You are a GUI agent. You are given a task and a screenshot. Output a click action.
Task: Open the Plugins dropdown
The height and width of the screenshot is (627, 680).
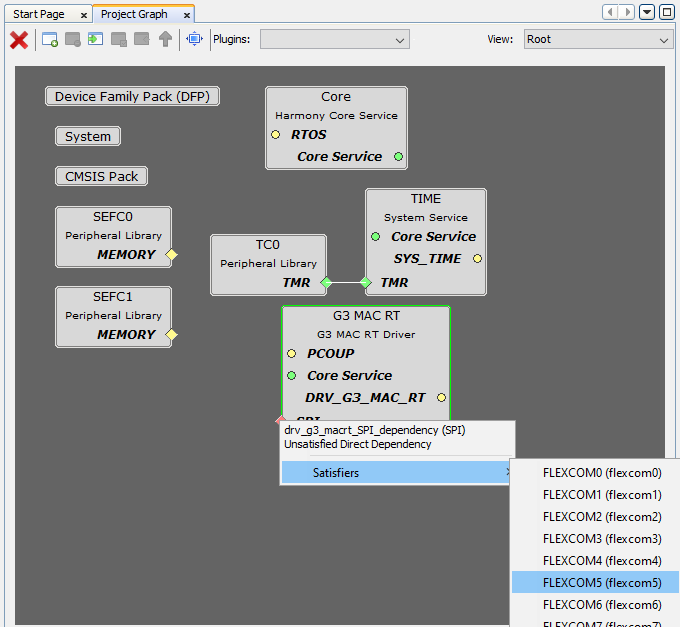[334, 39]
